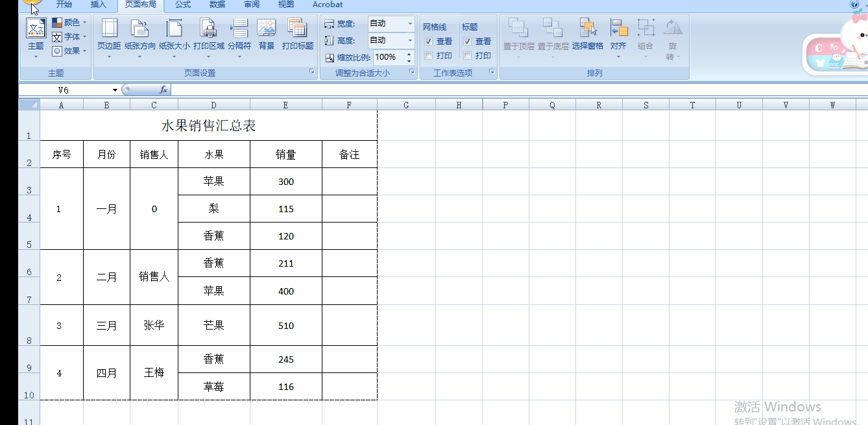Click the 背景 (Background) tool
Viewport: 868px width, 425px height.
[266, 32]
